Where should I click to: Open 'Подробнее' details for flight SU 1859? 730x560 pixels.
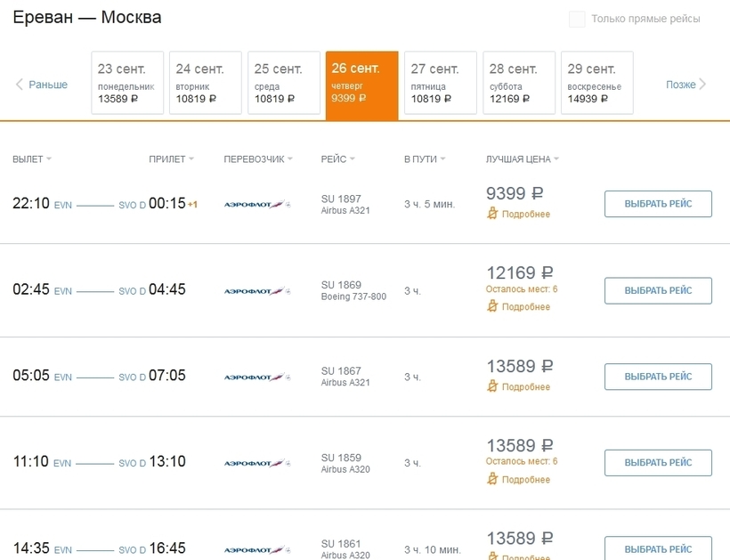pyautogui.click(x=526, y=479)
